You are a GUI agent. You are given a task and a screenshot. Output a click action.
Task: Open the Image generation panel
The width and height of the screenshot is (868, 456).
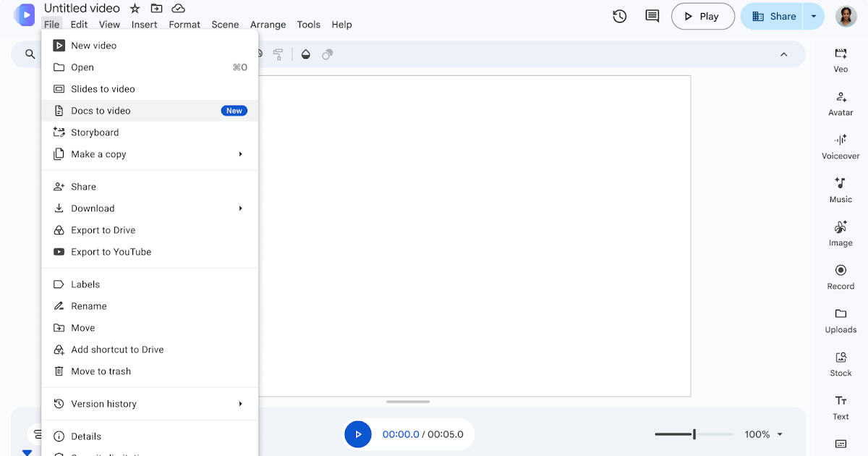tap(841, 234)
